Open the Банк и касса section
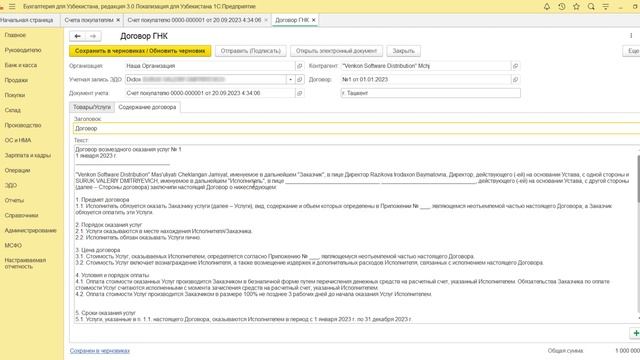Viewport: 640px width, 360px height. (21, 65)
